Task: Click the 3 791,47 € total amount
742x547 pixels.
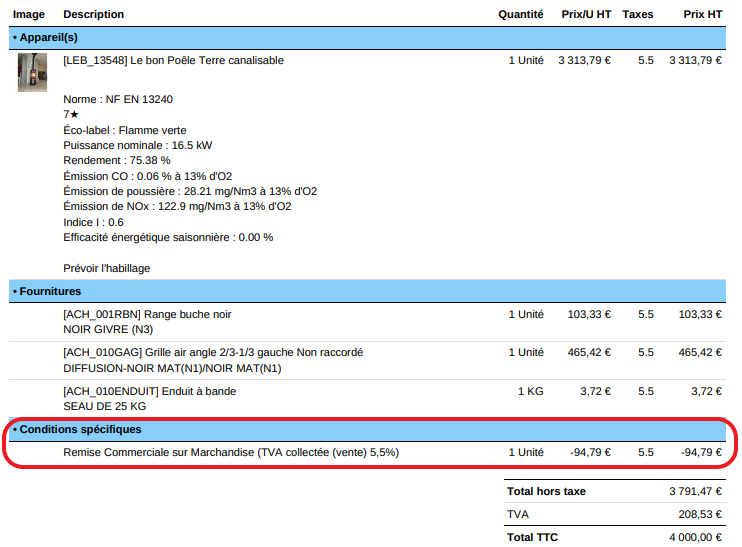Action: (696, 491)
